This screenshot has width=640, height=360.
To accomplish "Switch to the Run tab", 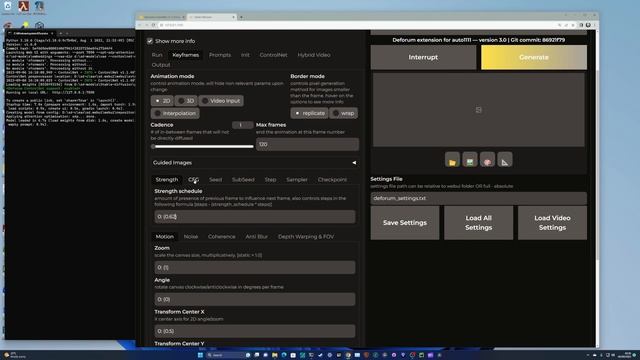I will [x=157, y=55].
